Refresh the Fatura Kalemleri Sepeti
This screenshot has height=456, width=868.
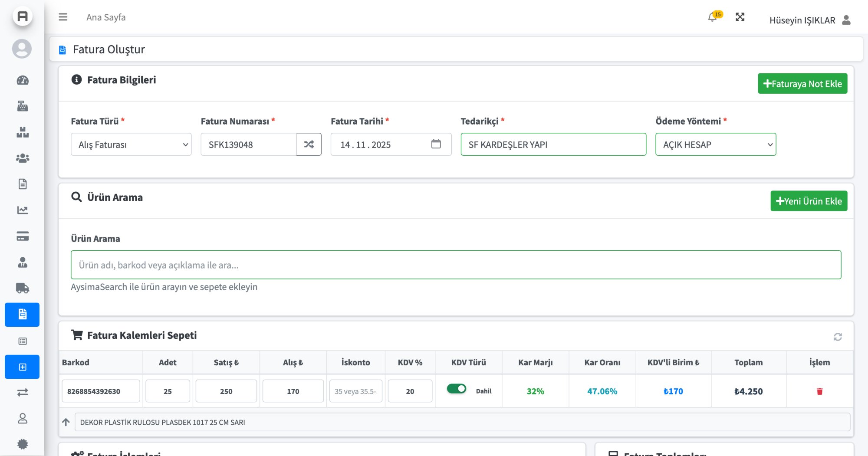click(x=838, y=337)
